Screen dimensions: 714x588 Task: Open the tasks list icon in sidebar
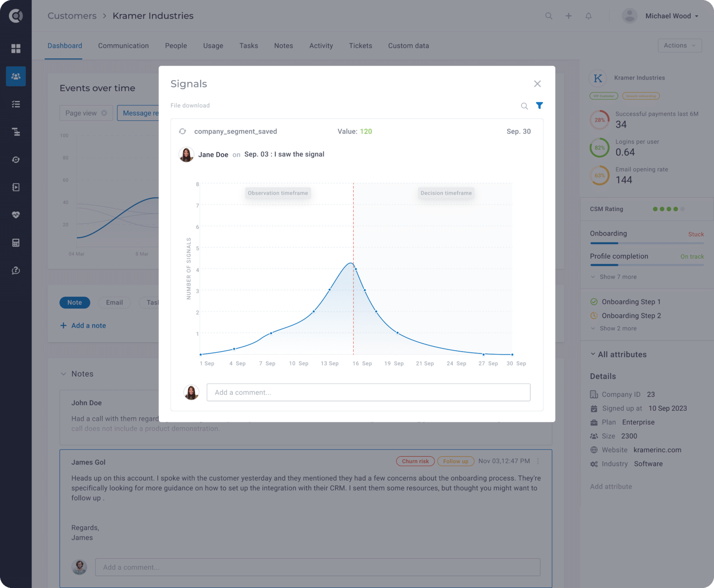pyautogui.click(x=16, y=104)
